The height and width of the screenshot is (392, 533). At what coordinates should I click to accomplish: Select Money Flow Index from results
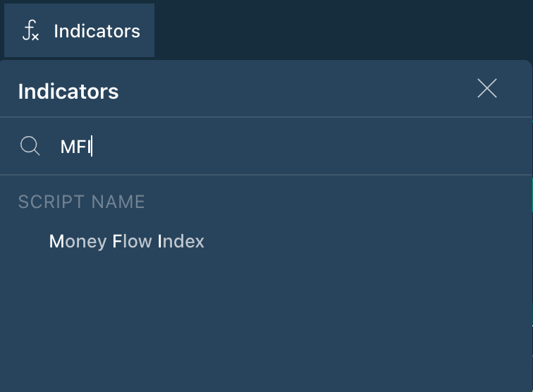click(127, 241)
